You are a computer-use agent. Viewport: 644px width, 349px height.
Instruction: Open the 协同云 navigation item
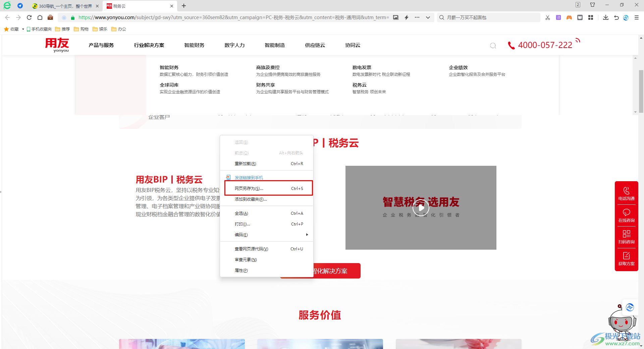[353, 45]
